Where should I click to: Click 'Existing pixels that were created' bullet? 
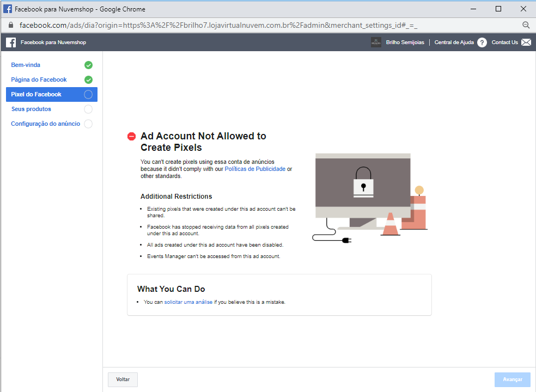tap(221, 212)
